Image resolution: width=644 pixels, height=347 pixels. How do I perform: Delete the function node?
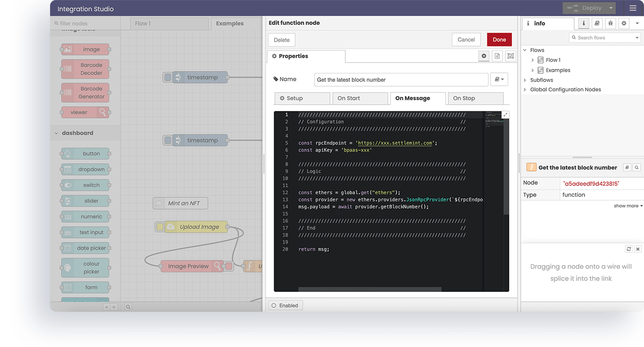(x=281, y=39)
